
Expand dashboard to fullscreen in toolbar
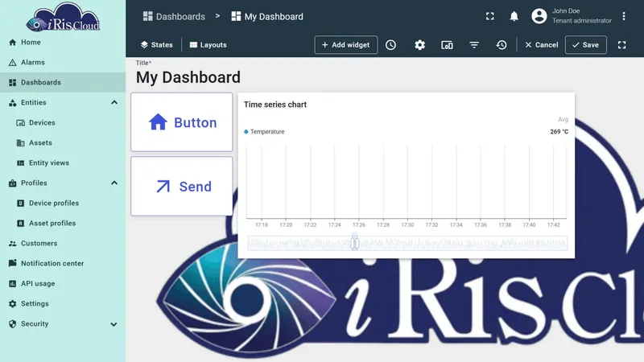(x=621, y=45)
